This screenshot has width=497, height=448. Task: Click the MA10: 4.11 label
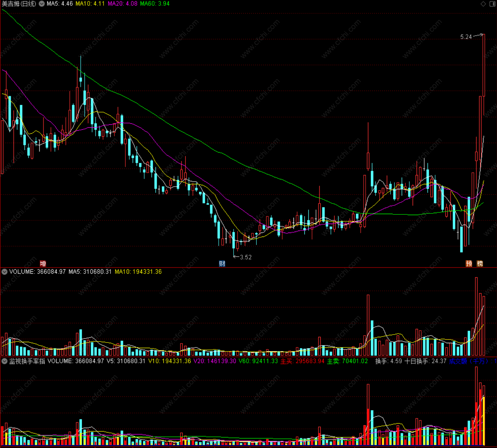pyautogui.click(x=90, y=4)
